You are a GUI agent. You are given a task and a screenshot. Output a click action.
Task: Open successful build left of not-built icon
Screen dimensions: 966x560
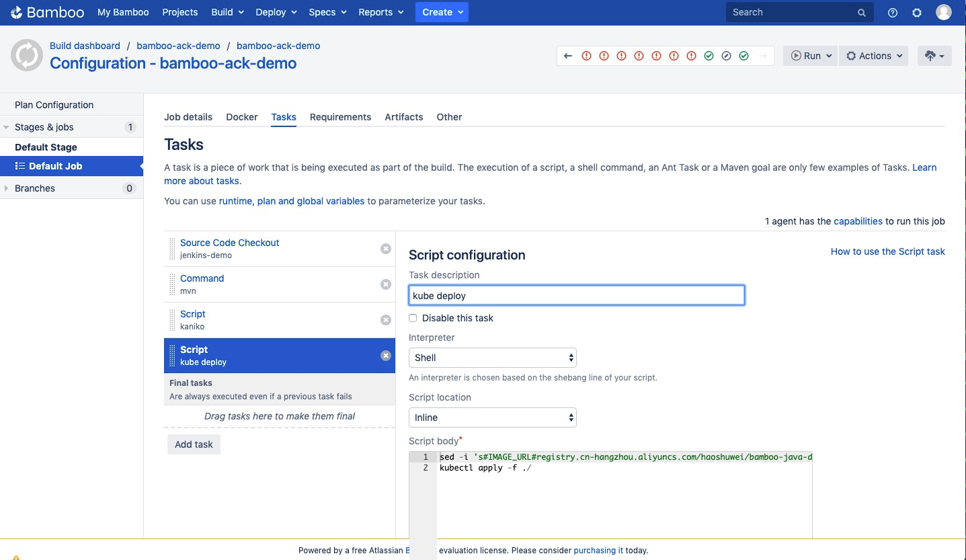[709, 56]
